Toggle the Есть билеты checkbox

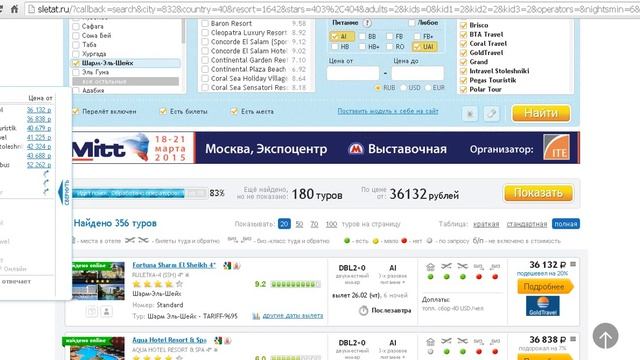point(163,111)
